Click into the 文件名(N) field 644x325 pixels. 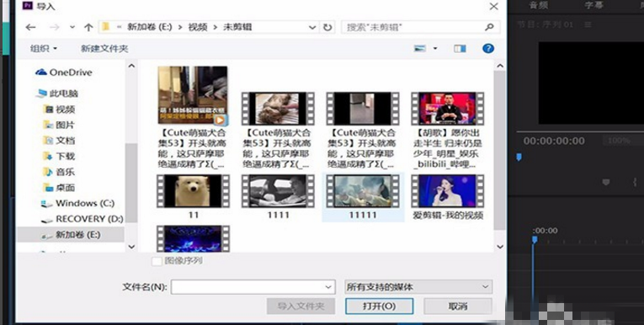point(253,287)
